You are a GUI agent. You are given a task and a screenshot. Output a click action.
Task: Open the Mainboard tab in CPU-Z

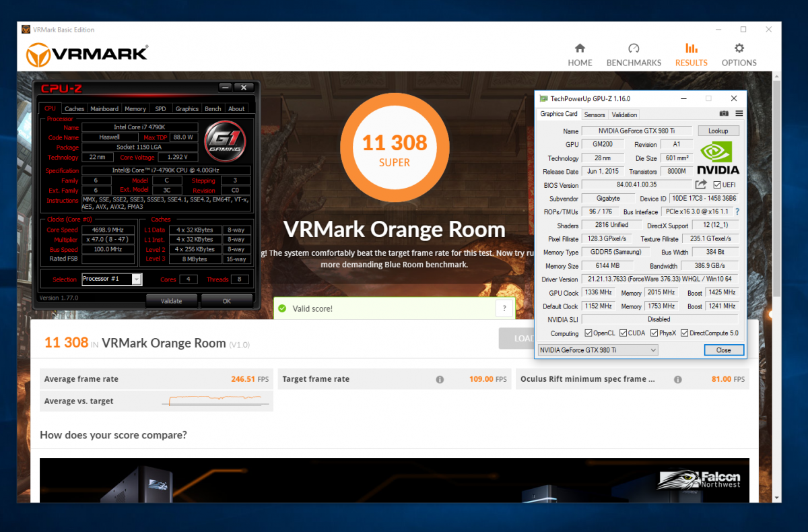pos(104,108)
